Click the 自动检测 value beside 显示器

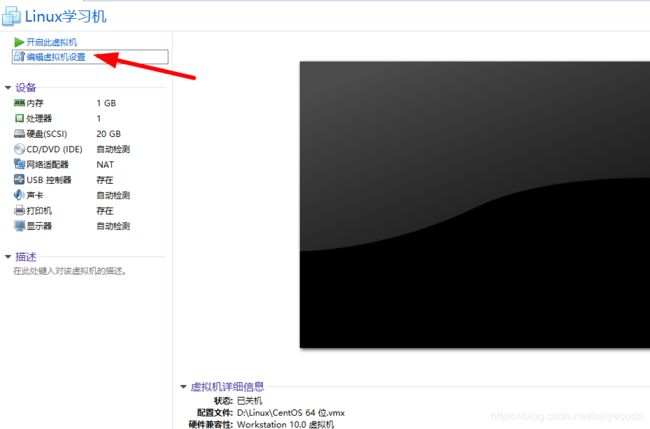point(113,226)
